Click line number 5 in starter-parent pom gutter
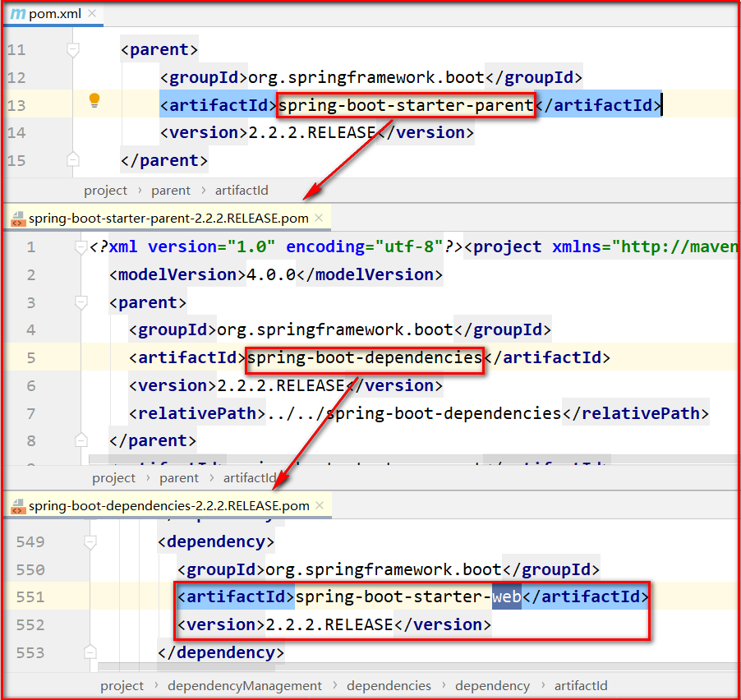The image size is (741, 700). pos(30,357)
